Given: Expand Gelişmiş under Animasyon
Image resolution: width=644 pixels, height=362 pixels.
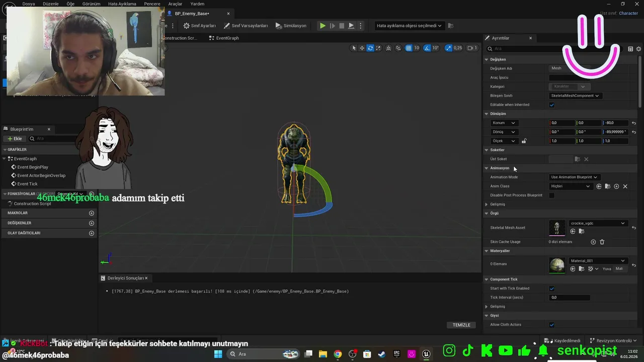Looking at the screenshot, I should click(x=486, y=204).
